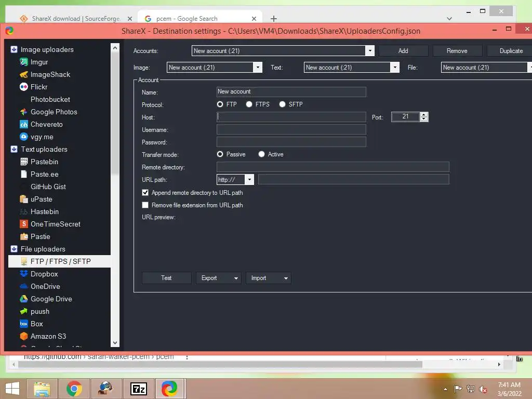
Task: Open the Windows Start button
Action: point(12,389)
